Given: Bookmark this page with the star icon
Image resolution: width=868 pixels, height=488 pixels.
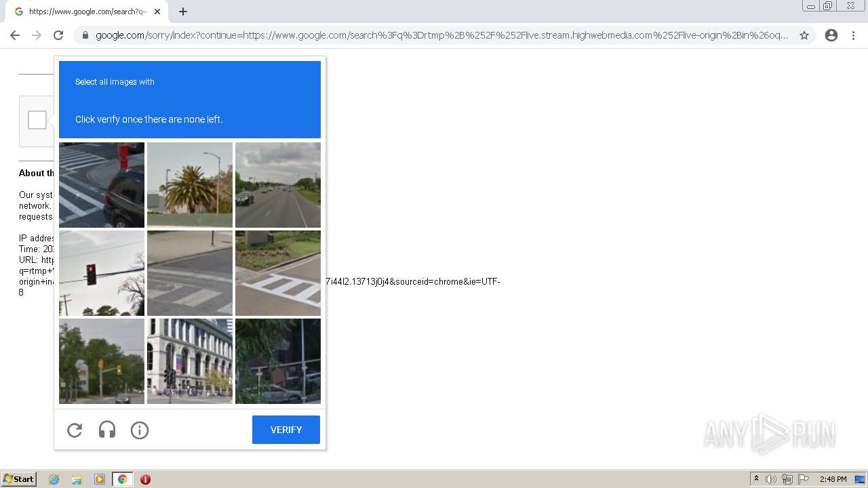Looking at the screenshot, I should point(804,35).
